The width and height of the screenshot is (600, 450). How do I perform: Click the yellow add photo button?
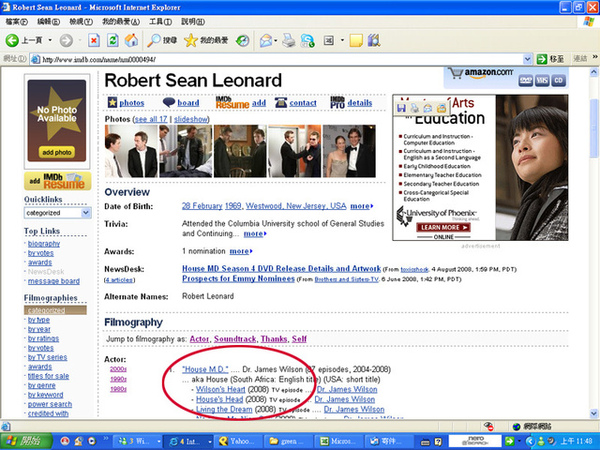pyautogui.click(x=57, y=152)
